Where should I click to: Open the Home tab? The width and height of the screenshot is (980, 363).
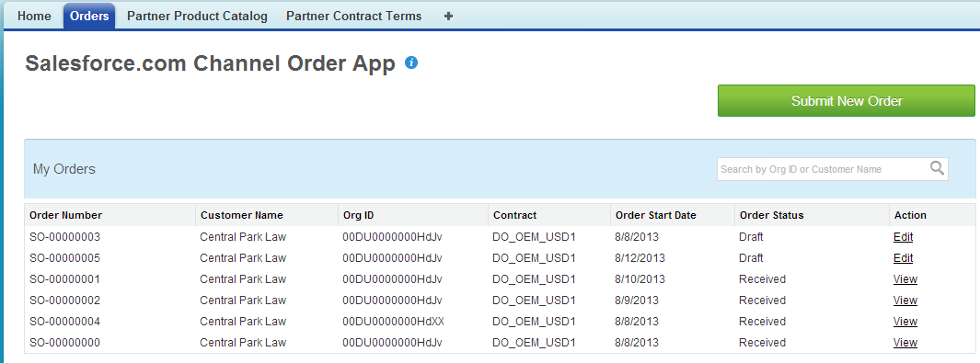coord(34,17)
